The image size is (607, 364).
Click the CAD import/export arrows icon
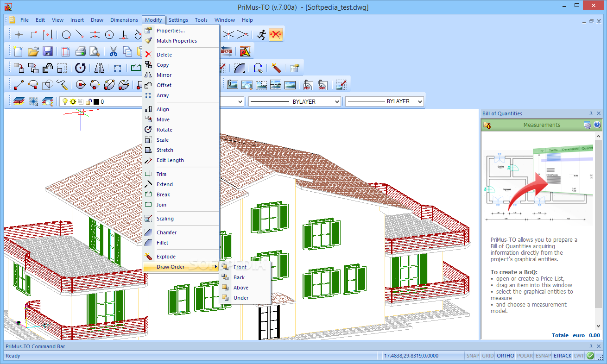pyautogui.click(x=227, y=51)
